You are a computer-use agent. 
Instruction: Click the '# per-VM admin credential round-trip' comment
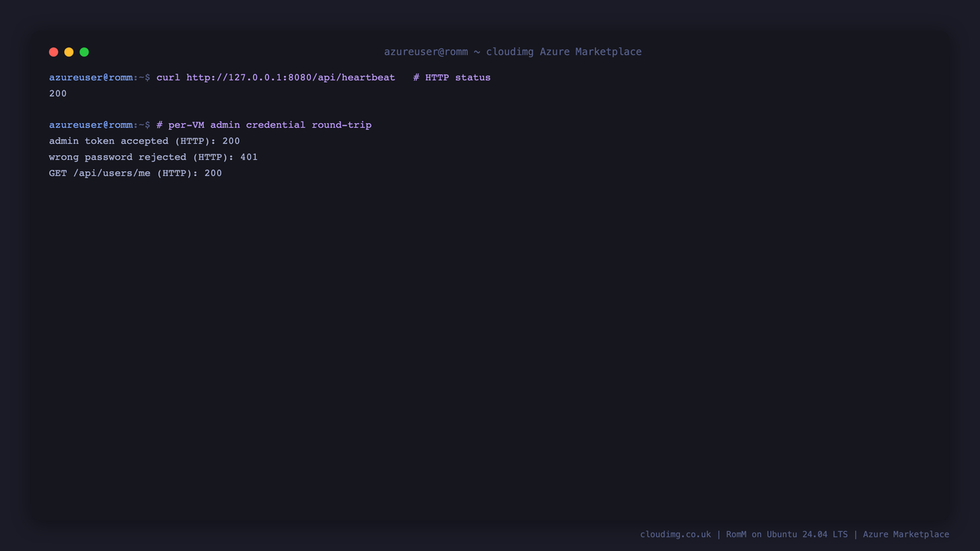click(x=264, y=125)
